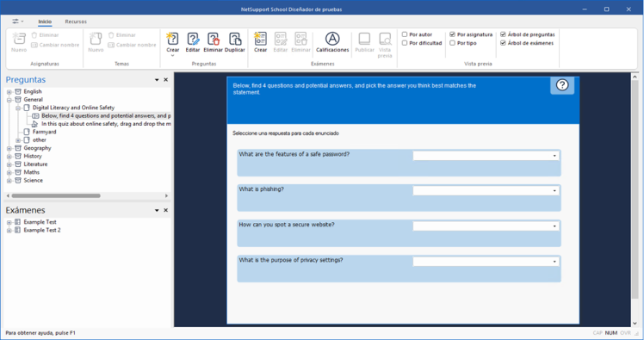This screenshot has width=644, height=340.
Task: Select the Publicar exam icon
Action: pyautogui.click(x=364, y=42)
